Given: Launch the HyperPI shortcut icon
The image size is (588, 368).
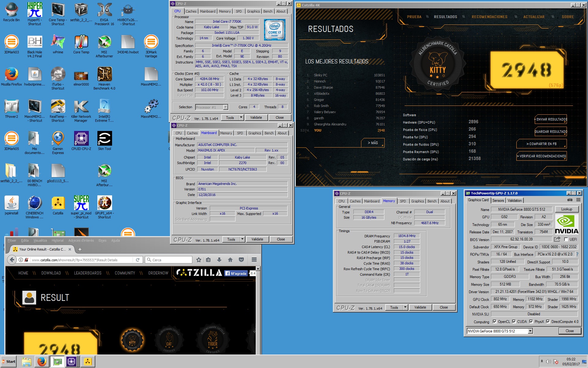Looking at the screenshot, I should [35, 14].
